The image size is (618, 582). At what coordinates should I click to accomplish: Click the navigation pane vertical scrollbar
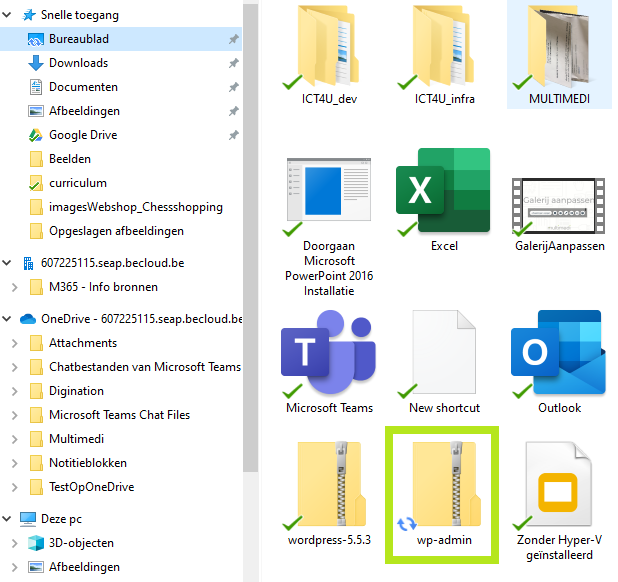[250, 238]
